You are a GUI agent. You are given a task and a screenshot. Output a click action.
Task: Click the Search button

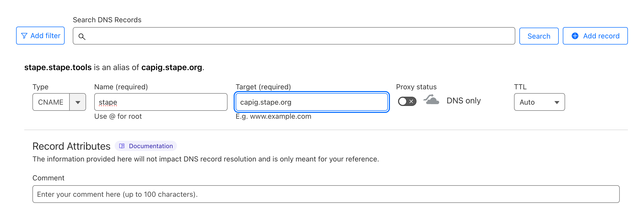pyautogui.click(x=539, y=36)
